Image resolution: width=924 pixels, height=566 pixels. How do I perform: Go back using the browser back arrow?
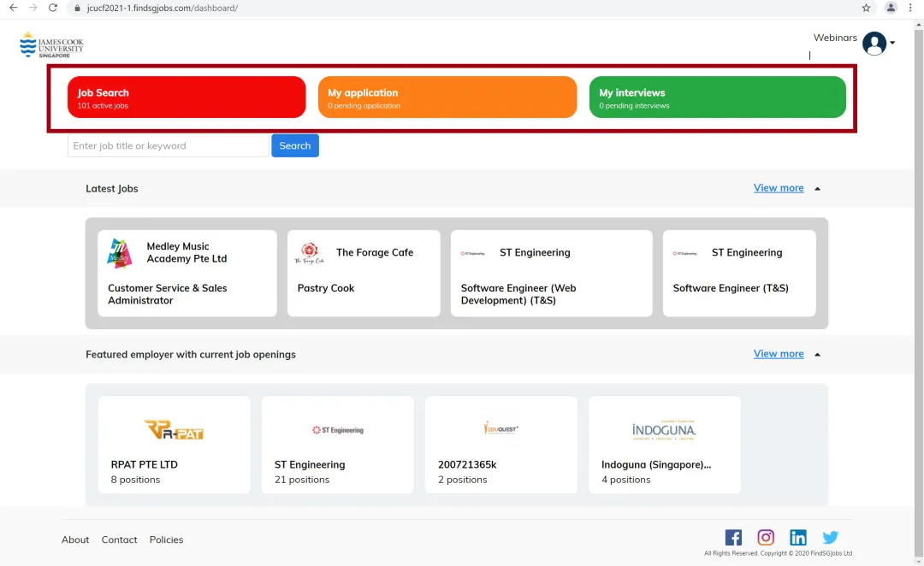[13, 8]
